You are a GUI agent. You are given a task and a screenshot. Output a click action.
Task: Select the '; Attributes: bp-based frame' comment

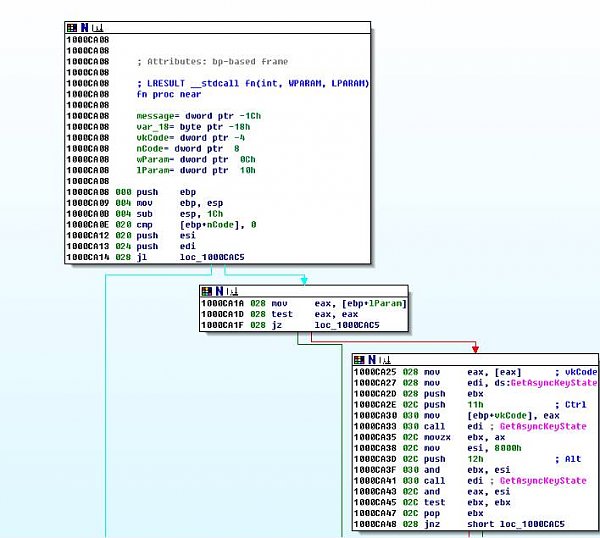coord(212,62)
